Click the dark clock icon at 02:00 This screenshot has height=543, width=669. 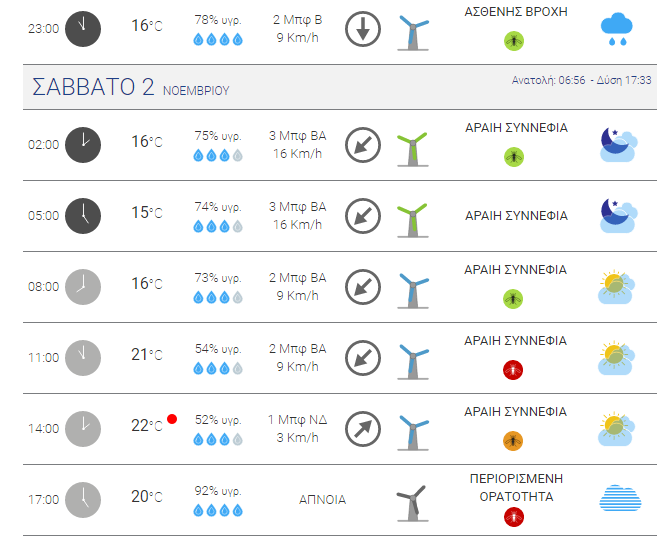pos(83,145)
